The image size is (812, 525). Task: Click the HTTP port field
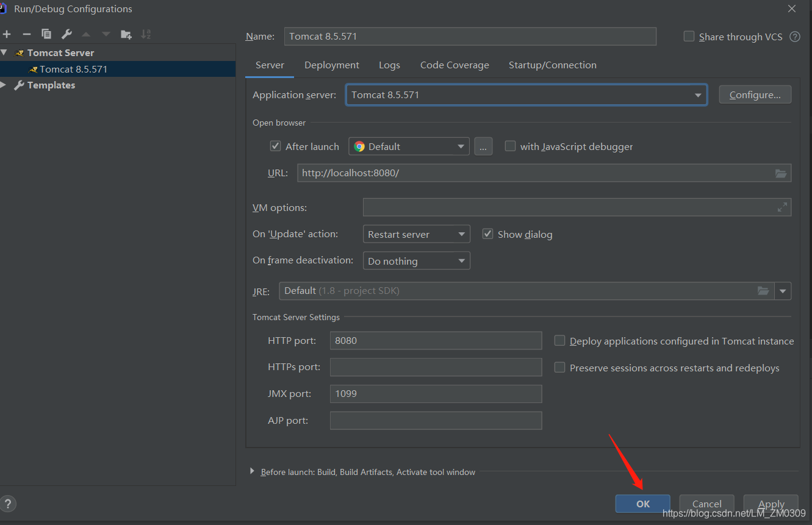(x=436, y=340)
